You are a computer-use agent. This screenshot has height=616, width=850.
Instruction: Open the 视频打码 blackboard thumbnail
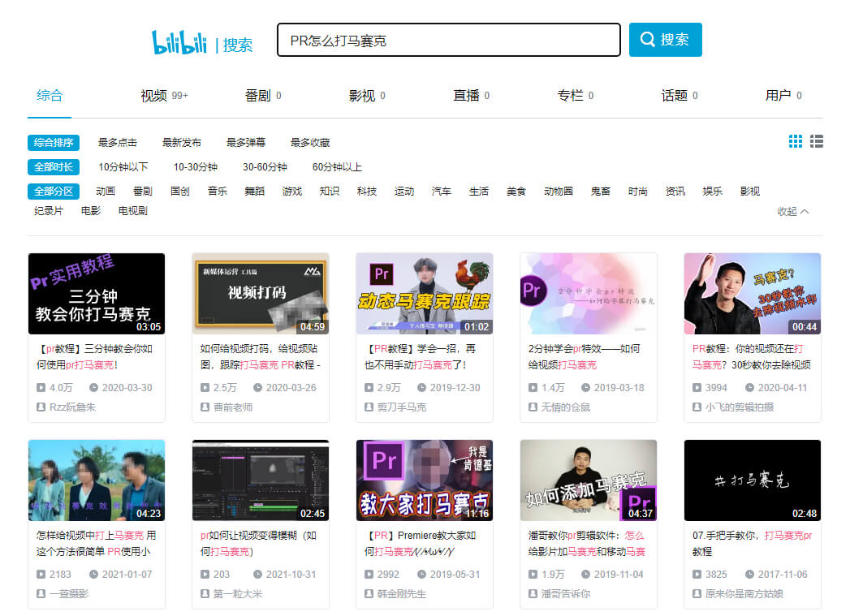pyautogui.click(x=261, y=294)
